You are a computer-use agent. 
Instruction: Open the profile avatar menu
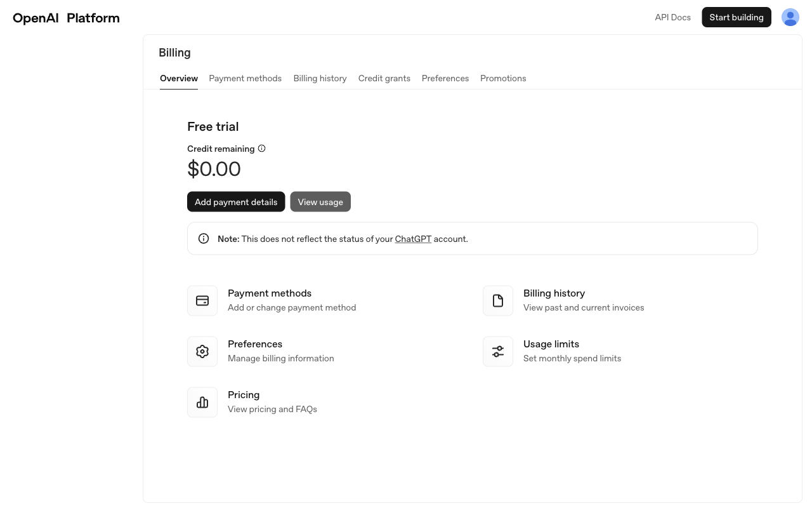click(790, 17)
